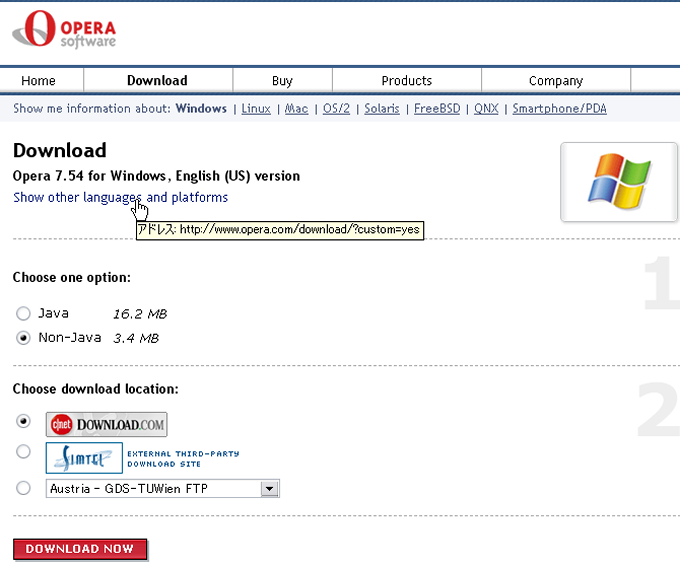The height and width of the screenshot is (568, 680).
Task: Switch to the Buy tab
Action: [282, 81]
